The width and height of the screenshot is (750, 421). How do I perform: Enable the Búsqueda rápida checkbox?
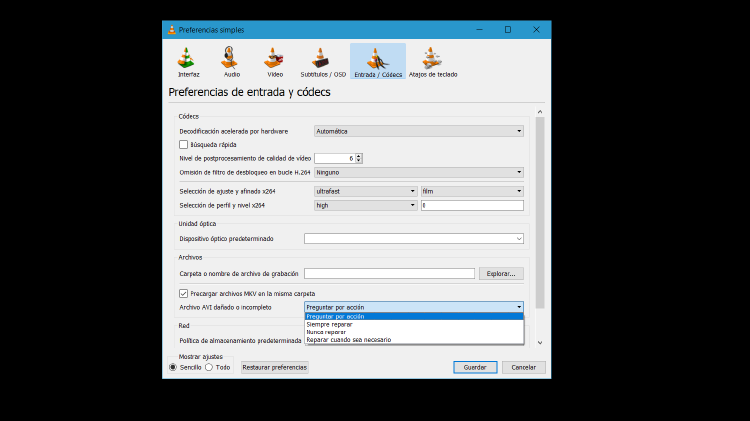click(x=183, y=144)
